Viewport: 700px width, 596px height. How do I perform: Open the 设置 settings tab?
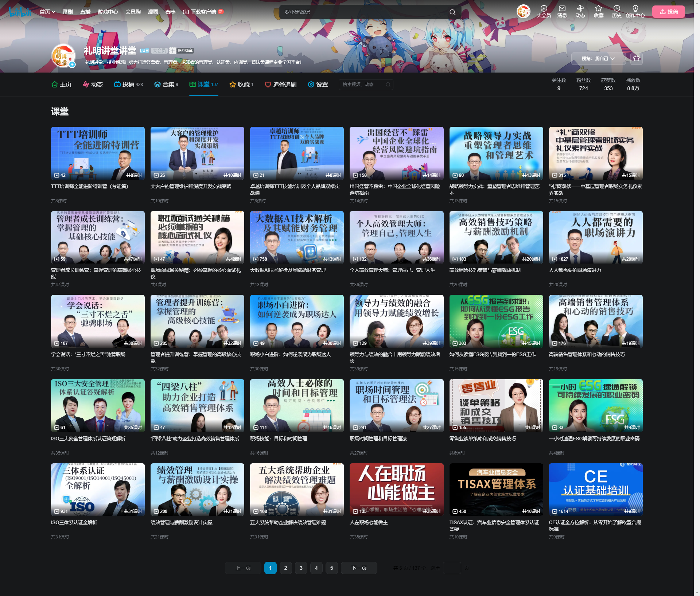(318, 85)
